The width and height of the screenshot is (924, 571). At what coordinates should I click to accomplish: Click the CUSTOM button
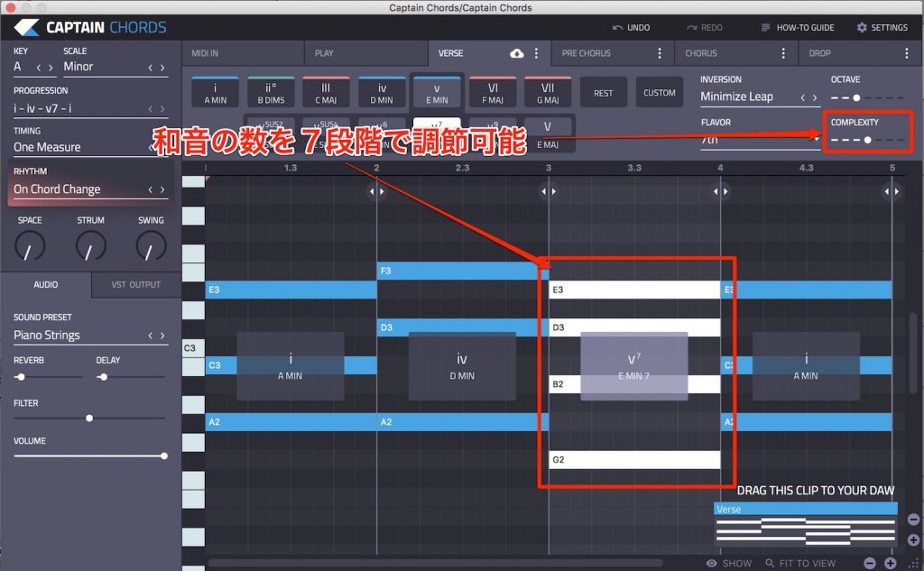tap(660, 91)
